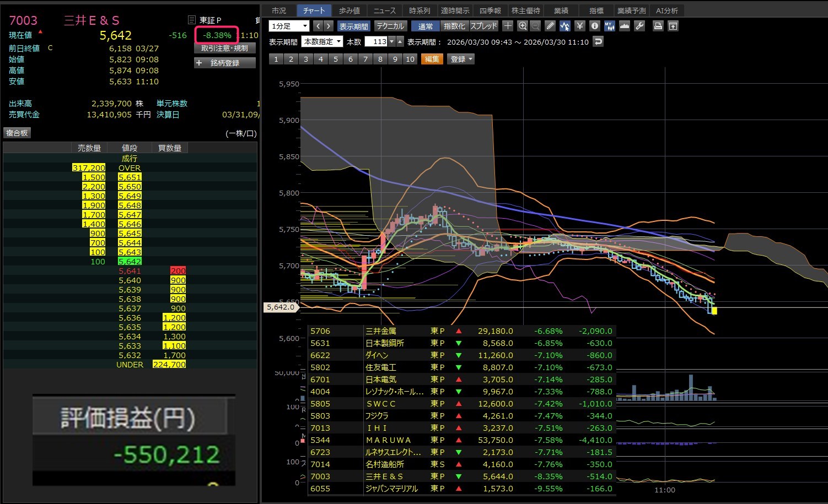Click the 銘柄登録 button
Image resolution: width=828 pixels, height=504 pixels.
tap(225, 63)
